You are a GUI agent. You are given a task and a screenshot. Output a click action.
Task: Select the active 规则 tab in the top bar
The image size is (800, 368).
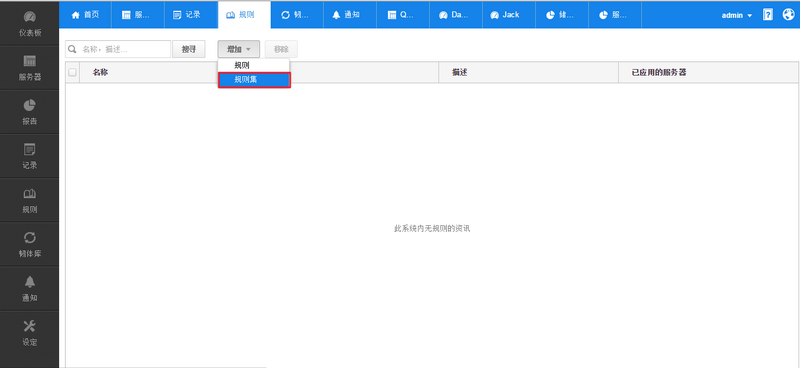(x=244, y=15)
